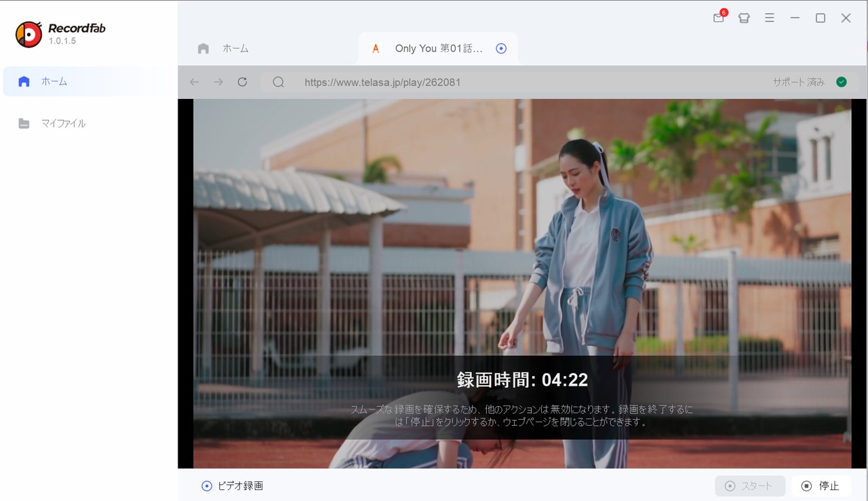Select the ビデオ録画 recording mode radio
Screen dimensions: 868x501
click(x=207, y=485)
